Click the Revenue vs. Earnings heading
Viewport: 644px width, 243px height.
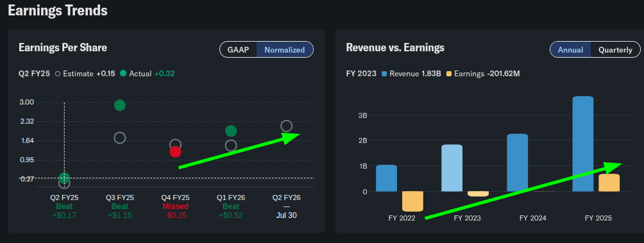(395, 47)
